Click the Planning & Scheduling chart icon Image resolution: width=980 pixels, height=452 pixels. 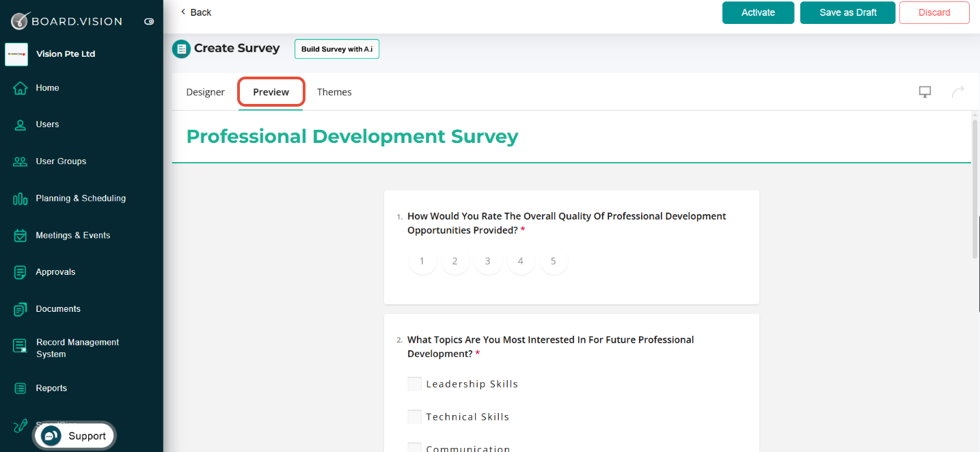click(x=21, y=198)
